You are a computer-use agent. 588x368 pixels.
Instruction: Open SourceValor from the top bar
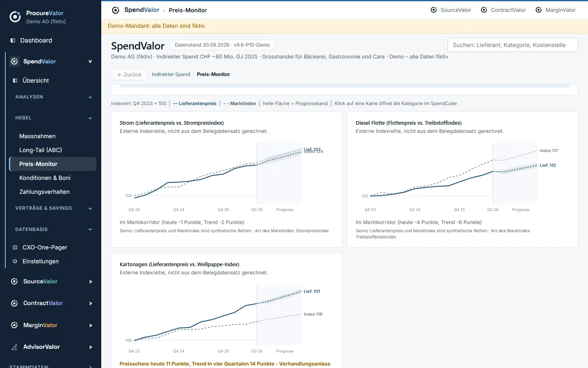[451, 10]
